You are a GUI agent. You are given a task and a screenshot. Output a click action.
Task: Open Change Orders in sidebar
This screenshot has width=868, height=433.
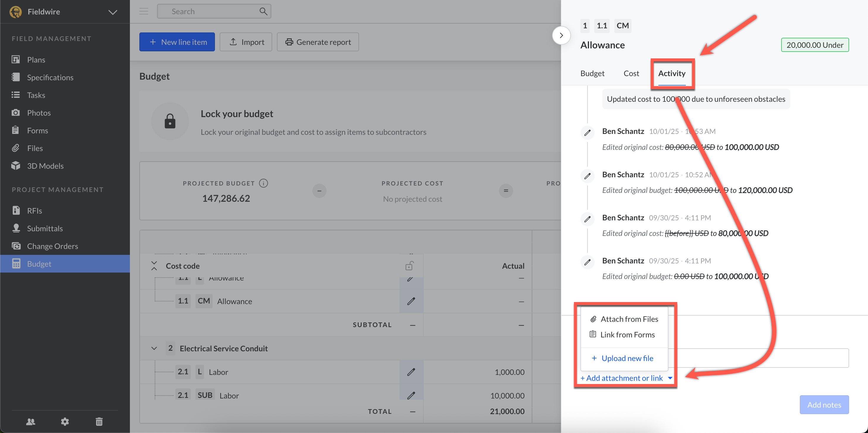(x=52, y=246)
